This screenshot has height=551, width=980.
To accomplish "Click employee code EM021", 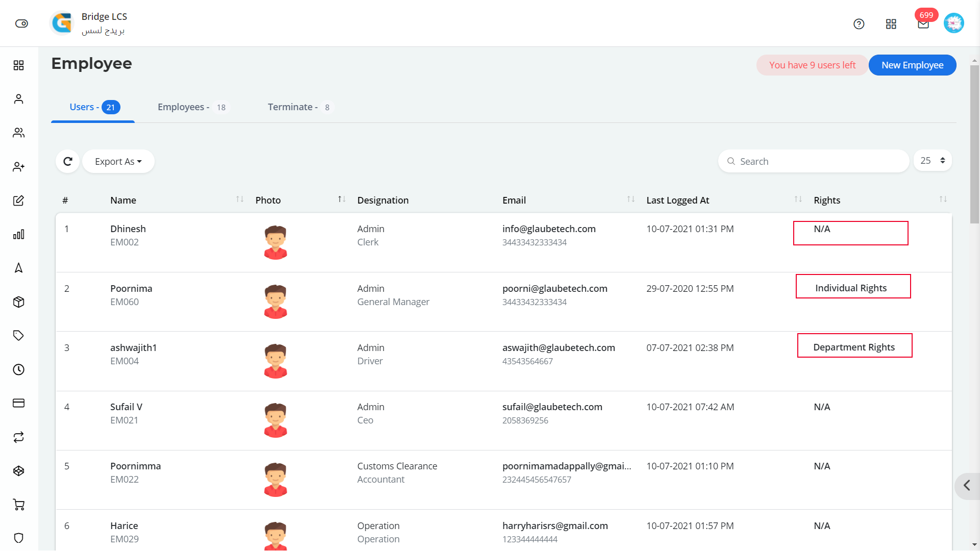I will (x=124, y=420).
